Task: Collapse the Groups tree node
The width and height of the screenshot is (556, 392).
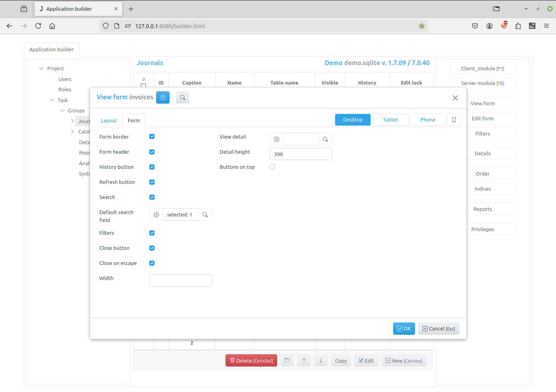Action: point(62,110)
